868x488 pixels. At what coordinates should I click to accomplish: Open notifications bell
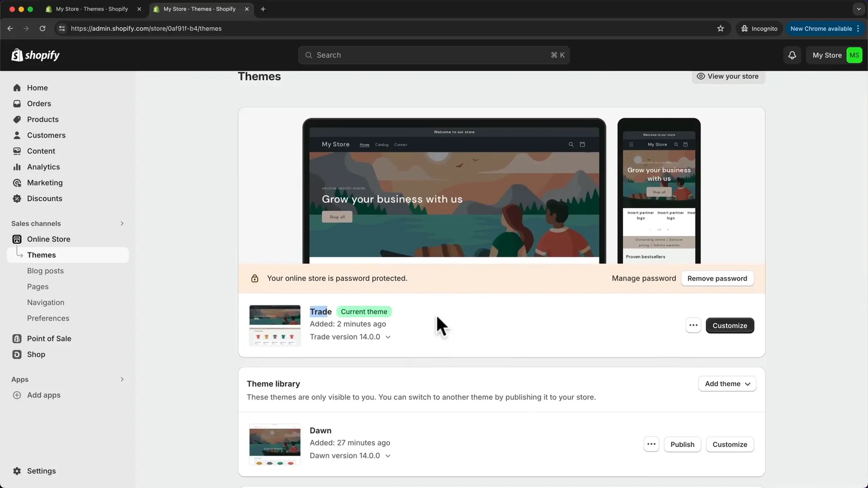[x=792, y=55]
